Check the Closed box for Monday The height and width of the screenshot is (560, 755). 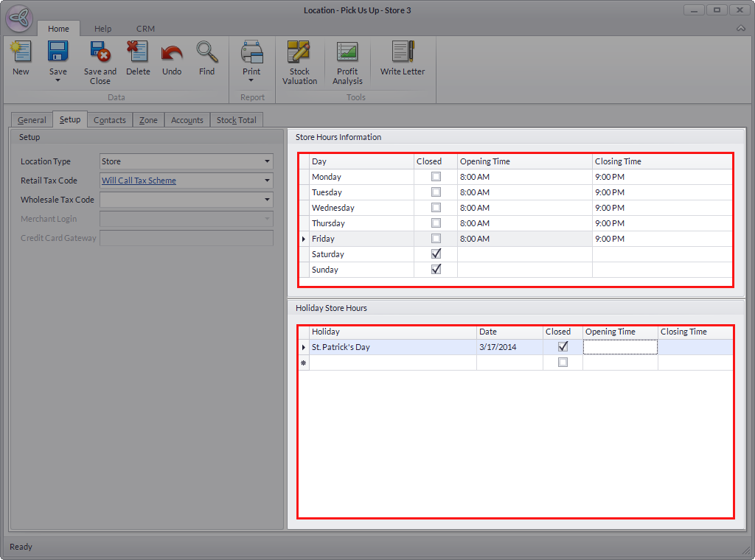[x=436, y=177]
